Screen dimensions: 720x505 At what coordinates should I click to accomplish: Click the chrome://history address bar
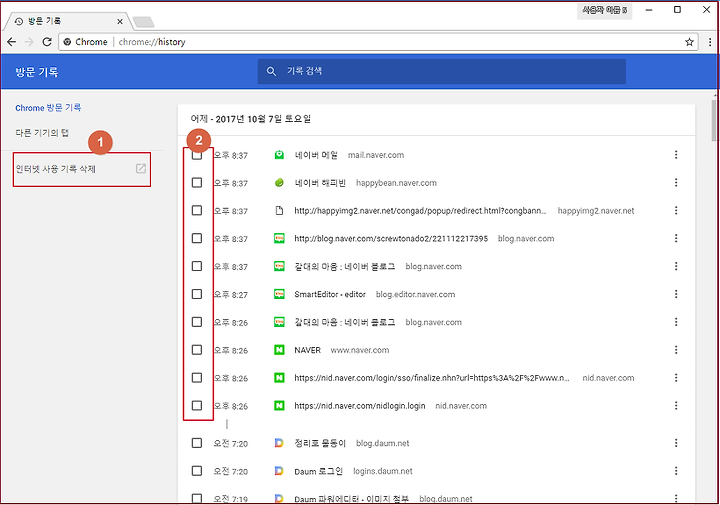click(x=379, y=42)
